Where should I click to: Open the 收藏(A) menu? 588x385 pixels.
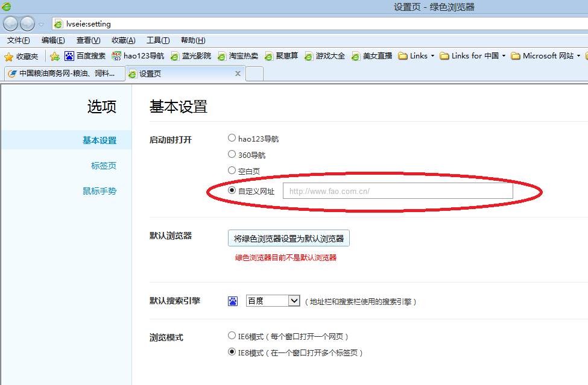(124, 40)
